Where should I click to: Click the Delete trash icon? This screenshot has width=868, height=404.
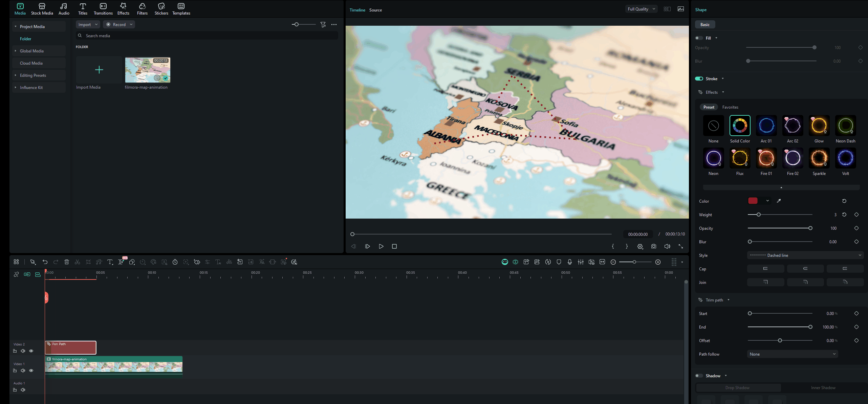click(67, 262)
